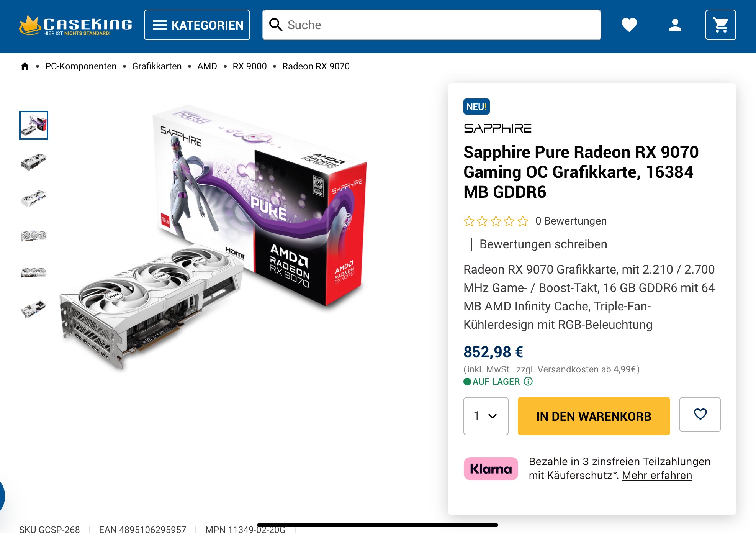Expand the quantity dropdown showing 1
Image resolution: width=756 pixels, height=533 pixels.
[486, 416]
